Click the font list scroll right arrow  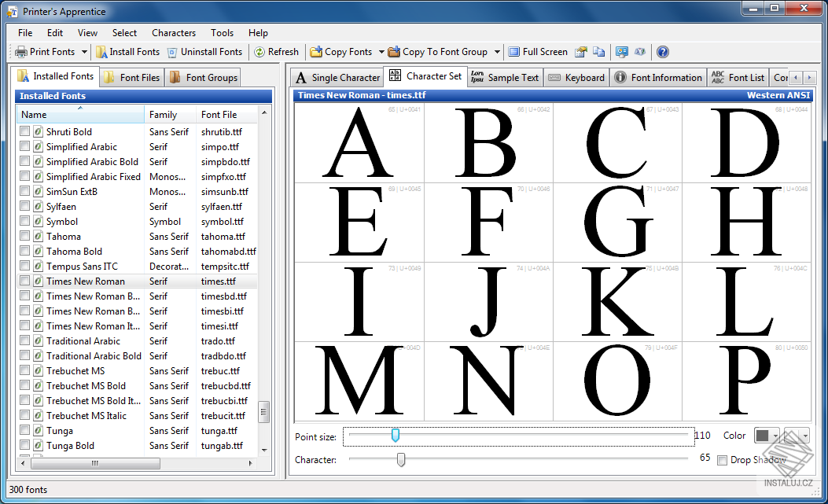click(250, 463)
